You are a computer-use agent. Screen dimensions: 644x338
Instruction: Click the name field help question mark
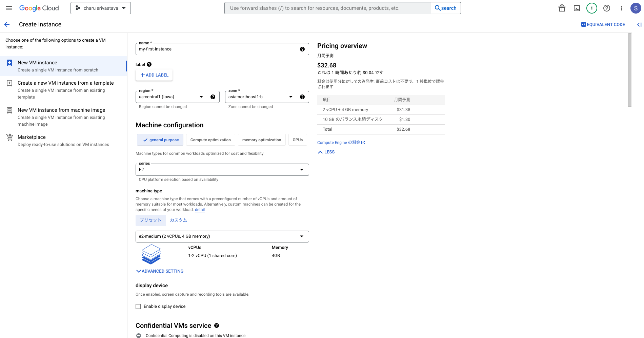(302, 49)
